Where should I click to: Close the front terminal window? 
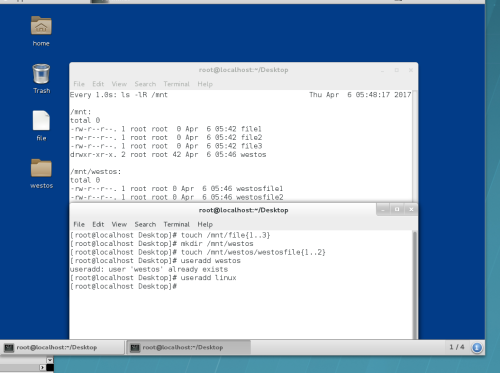pyautogui.click(x=411, y=209)
